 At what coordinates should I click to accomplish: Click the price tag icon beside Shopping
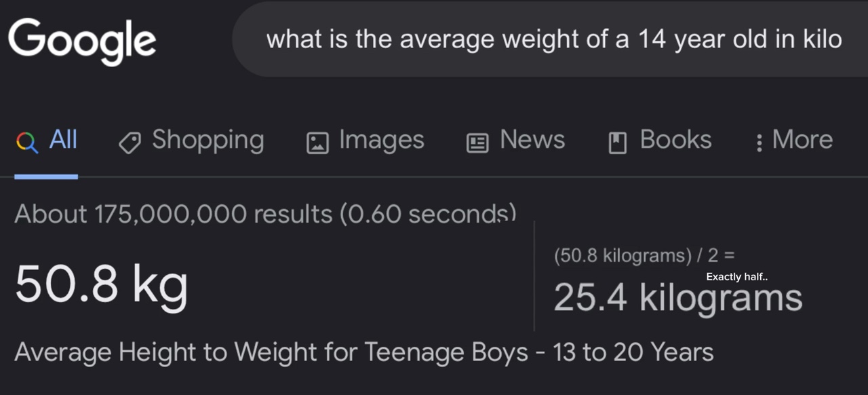[130, 141]
